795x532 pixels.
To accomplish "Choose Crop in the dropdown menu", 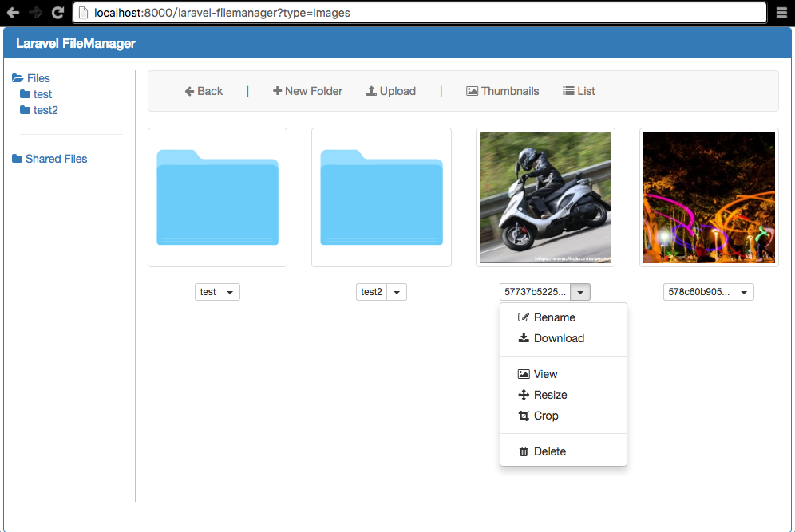I will pyautogui.click(x=546, y=416).
